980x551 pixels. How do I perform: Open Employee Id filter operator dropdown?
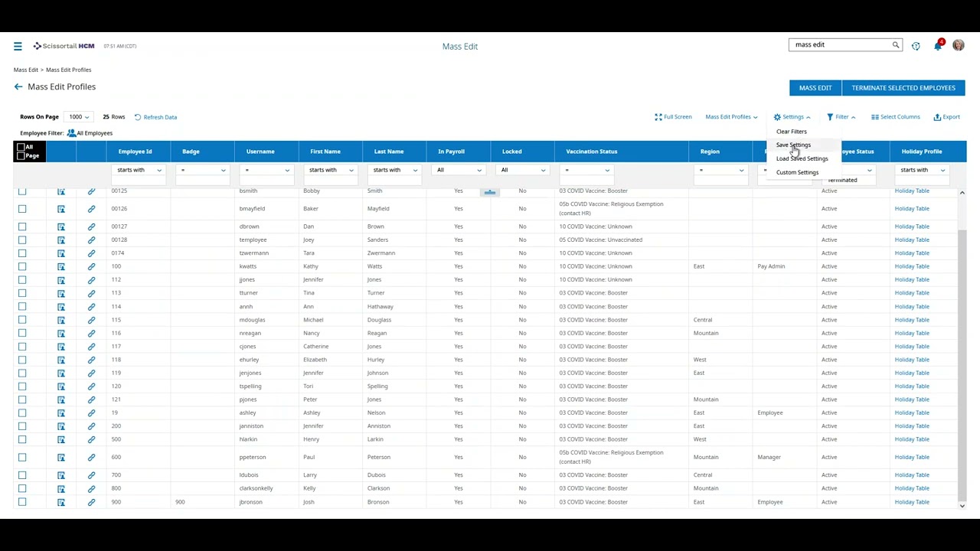coord(138,170)
